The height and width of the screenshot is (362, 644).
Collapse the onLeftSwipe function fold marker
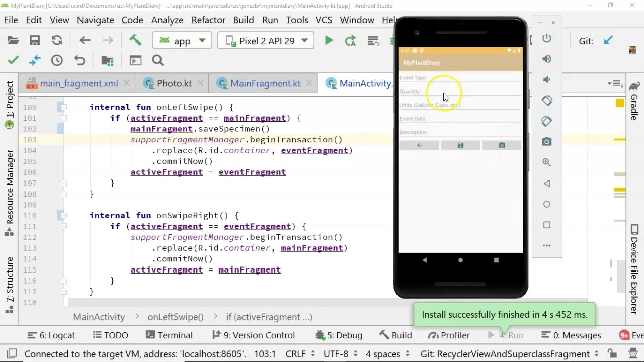tap(64, 107)
